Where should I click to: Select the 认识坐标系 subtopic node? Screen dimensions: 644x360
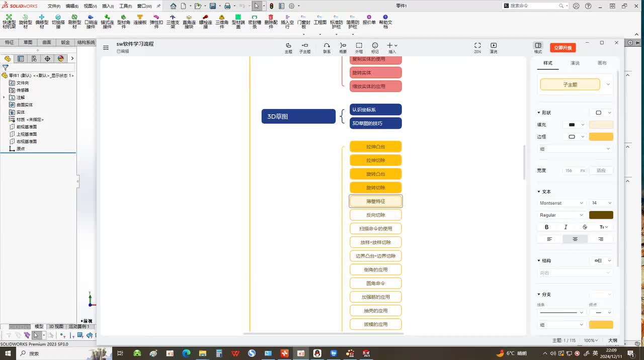376,110
